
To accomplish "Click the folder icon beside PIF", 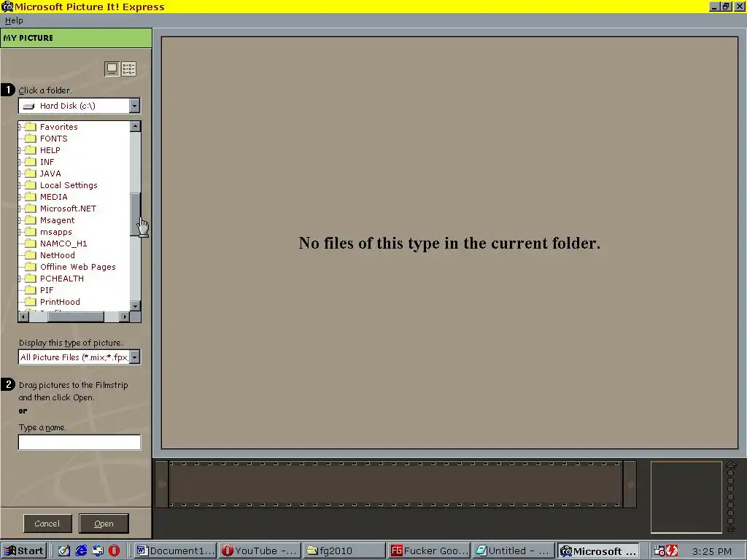I will pyautogui.click(x=31, y=290).
